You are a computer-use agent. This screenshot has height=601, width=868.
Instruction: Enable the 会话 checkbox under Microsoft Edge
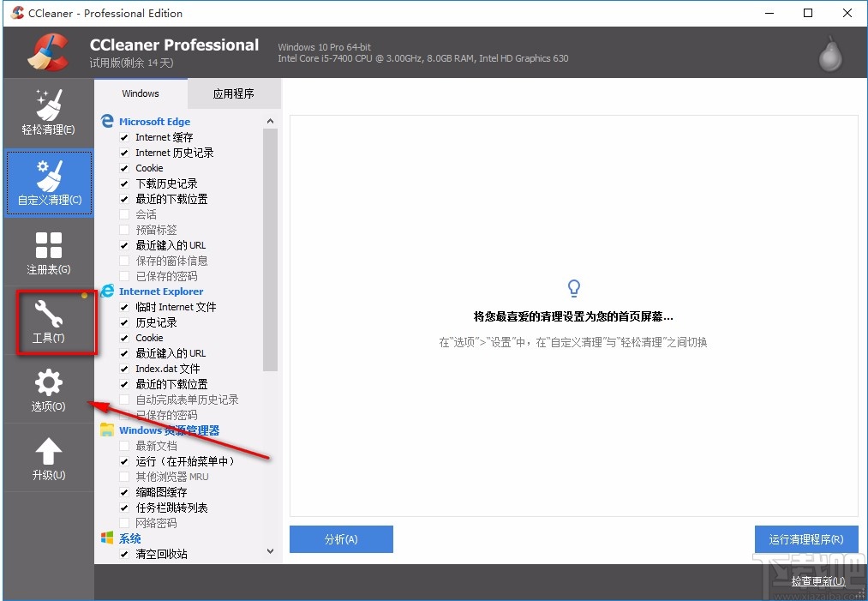pyautogui.click(x=124, y=213)
